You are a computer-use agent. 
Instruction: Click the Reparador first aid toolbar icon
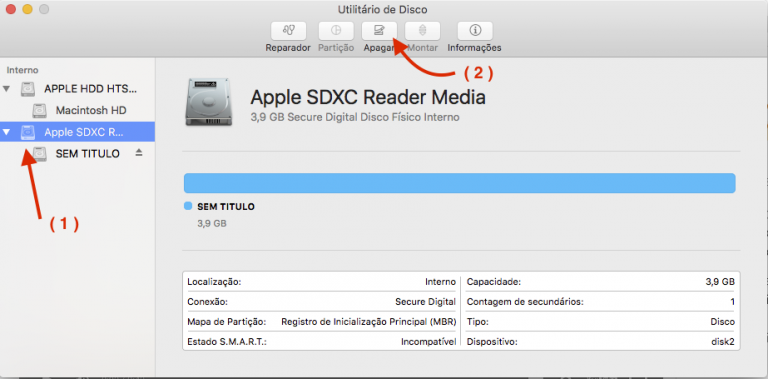(x=288, y=31)
